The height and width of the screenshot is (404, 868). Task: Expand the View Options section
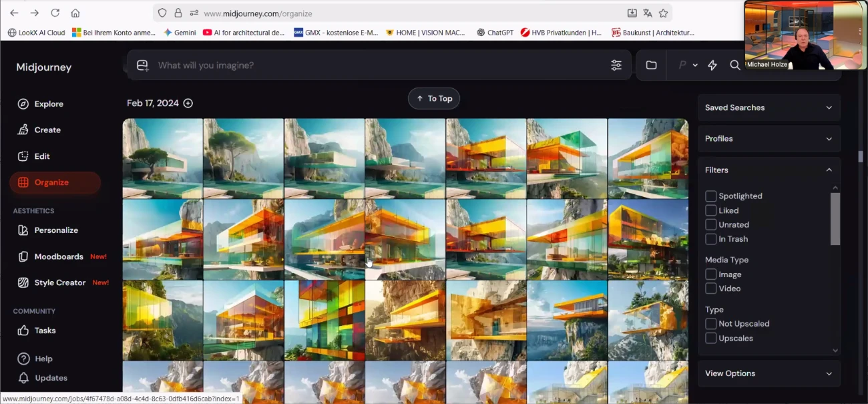coord(769,373)
